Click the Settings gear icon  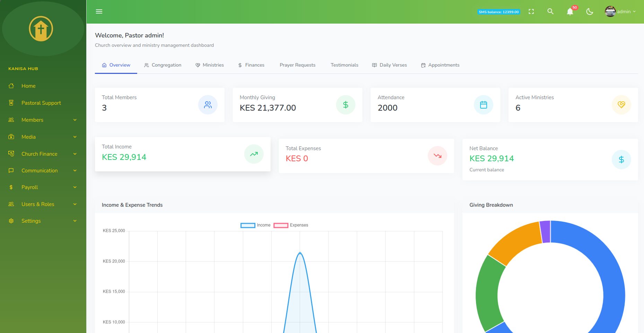tap(11, 221)
